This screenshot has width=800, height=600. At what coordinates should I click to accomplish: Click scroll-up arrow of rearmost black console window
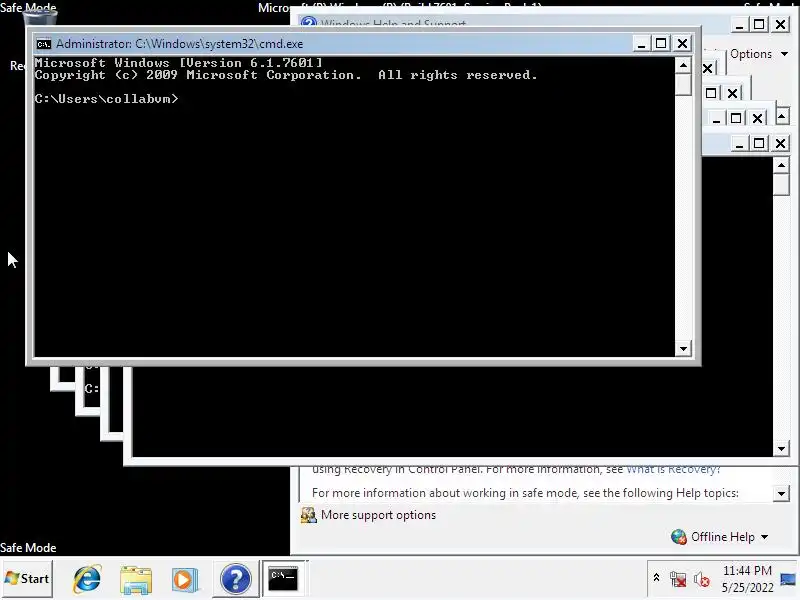pyautogui.click(x=781, y=165)
